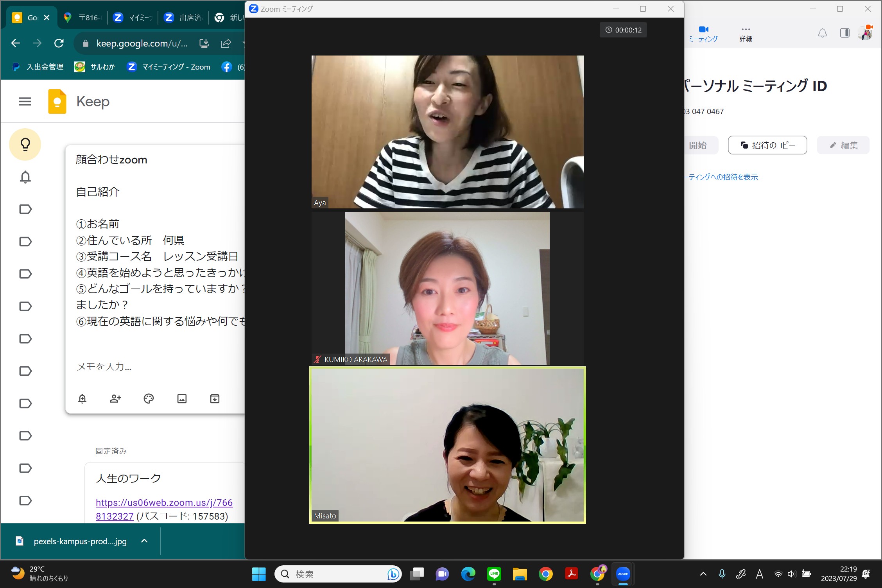Toggle the Zoom side panel icon
The height and width of the screenshot is (588, 882).
coord(844,33)
